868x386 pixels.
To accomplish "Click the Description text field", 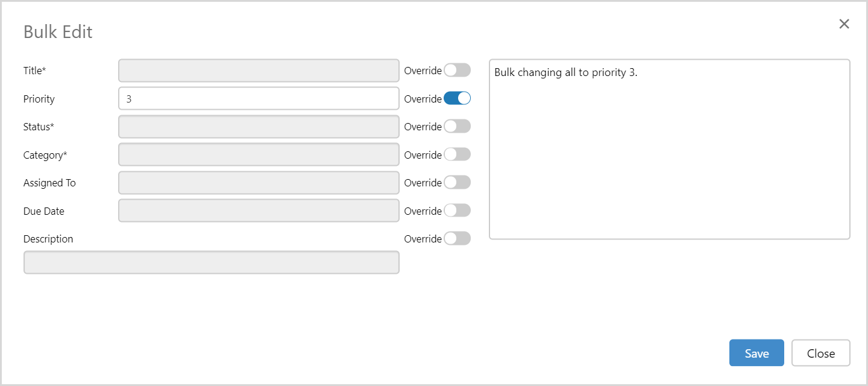I will [211, 262].
